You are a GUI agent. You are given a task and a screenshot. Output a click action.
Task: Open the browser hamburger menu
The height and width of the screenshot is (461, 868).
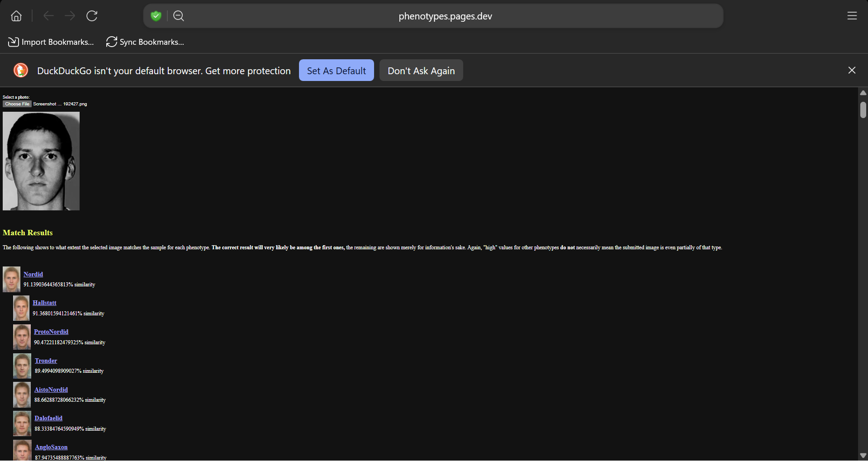(852, 16)
